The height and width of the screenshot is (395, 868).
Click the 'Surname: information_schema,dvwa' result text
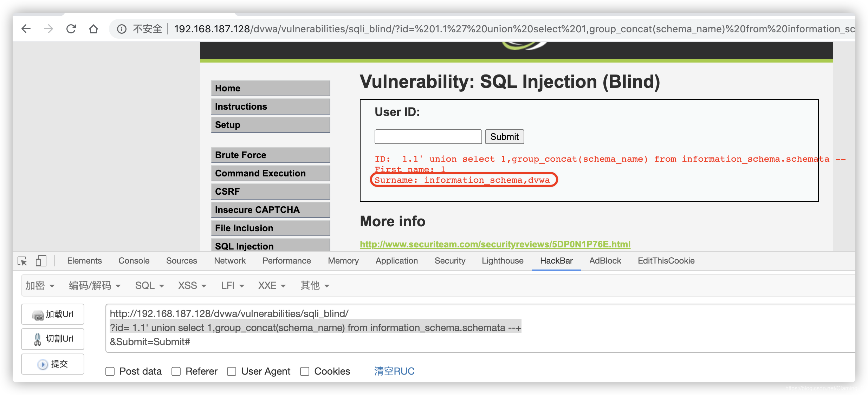462,180
